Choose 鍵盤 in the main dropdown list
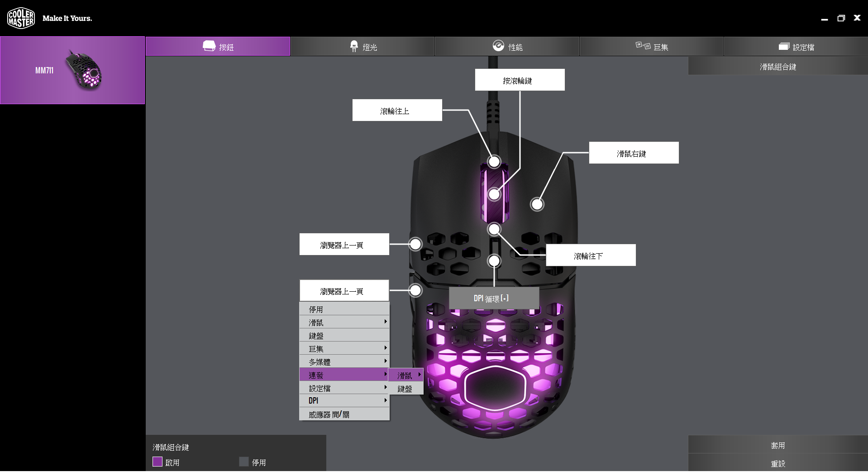 pyautogui.click(x=344, y=335)
